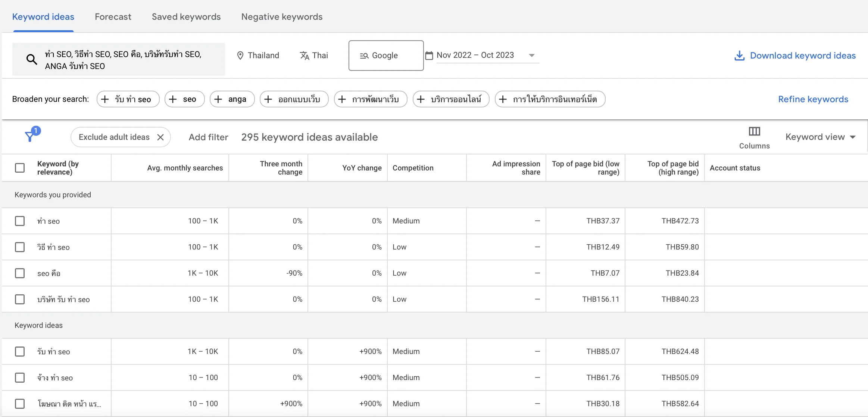The image size is (868, 417).
Task: Click the THB624.48 high range bid
Action: point(680,351)
